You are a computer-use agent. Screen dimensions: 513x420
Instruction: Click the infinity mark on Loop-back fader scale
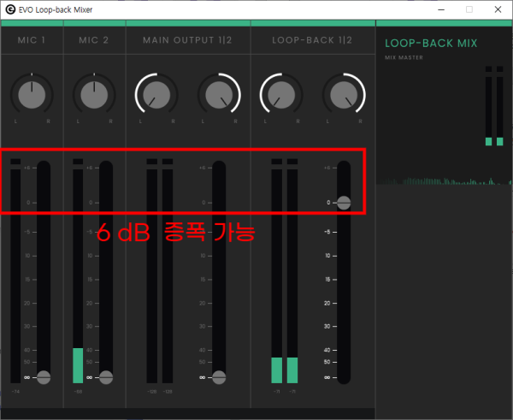point(327,377)
